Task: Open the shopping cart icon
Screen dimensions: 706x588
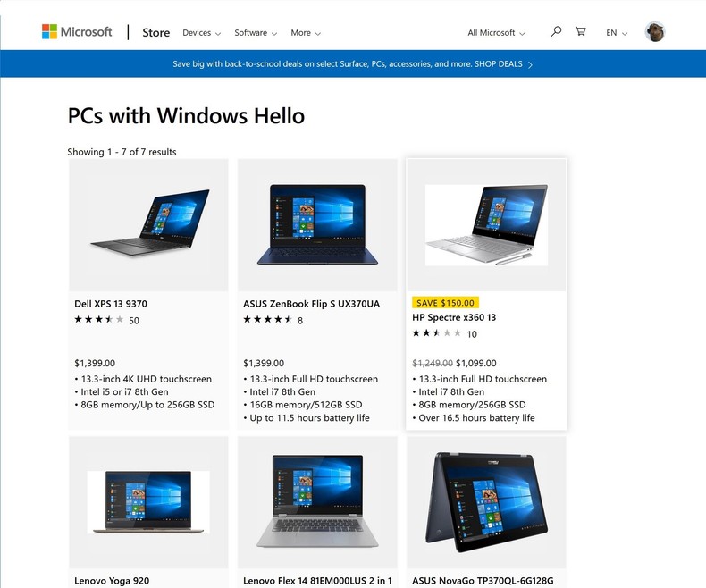Action: (581, 31)
